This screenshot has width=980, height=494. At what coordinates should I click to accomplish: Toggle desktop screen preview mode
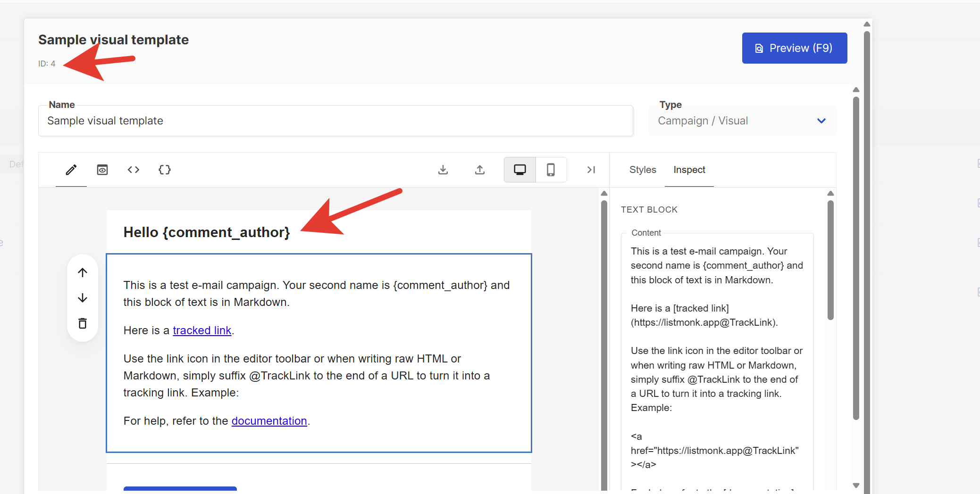520,170
